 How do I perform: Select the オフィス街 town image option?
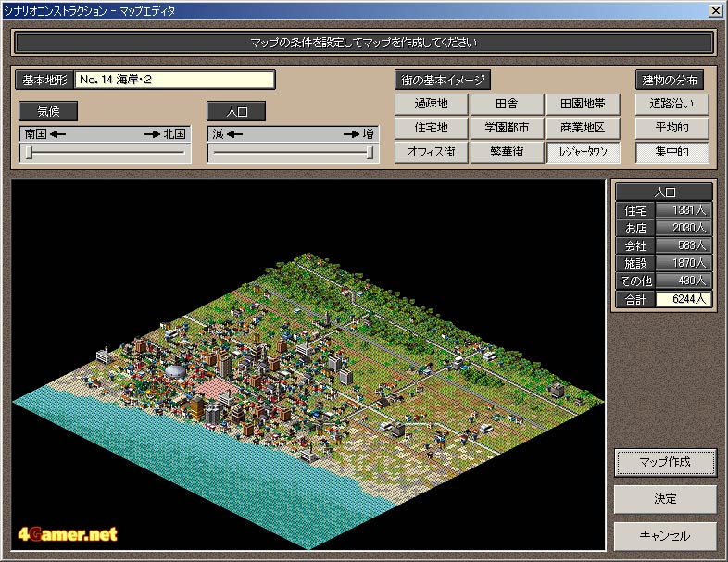[431, 152]
